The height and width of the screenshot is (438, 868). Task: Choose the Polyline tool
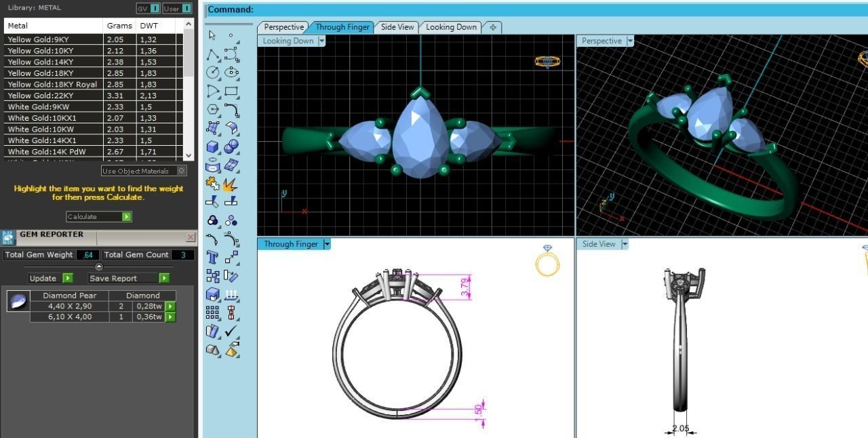point(212,54)
